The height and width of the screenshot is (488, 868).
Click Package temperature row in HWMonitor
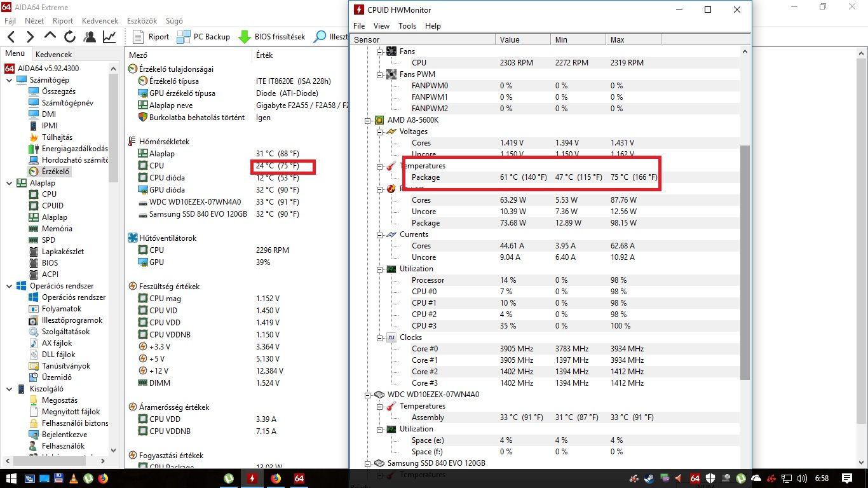pyautogui.click(x=545, y=177)
